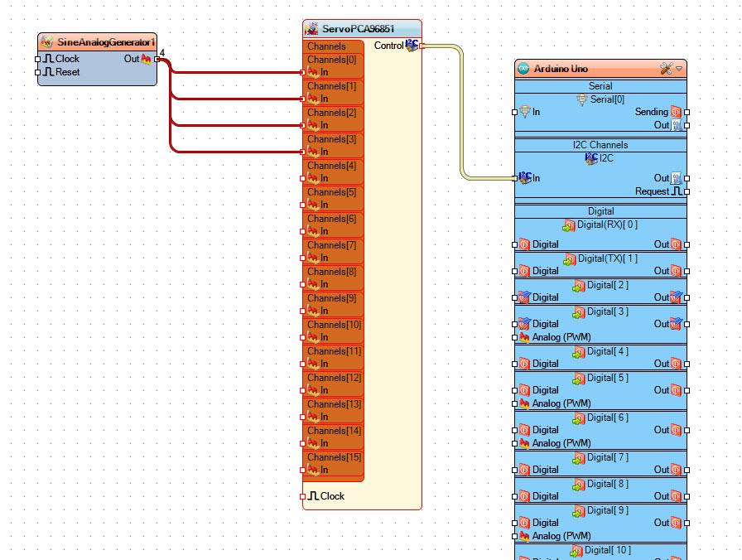Screen dimensions: 742x560
Task: Select the Channels header label in ServoPCA96851
Action: (x=326, y=46)
